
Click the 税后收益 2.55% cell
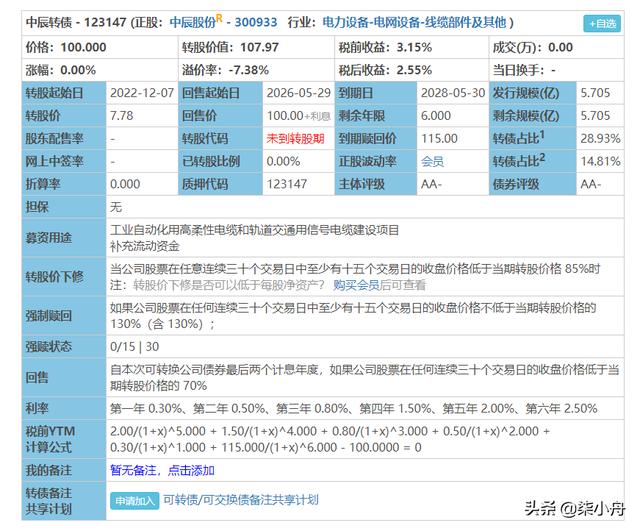coord(411,70)
